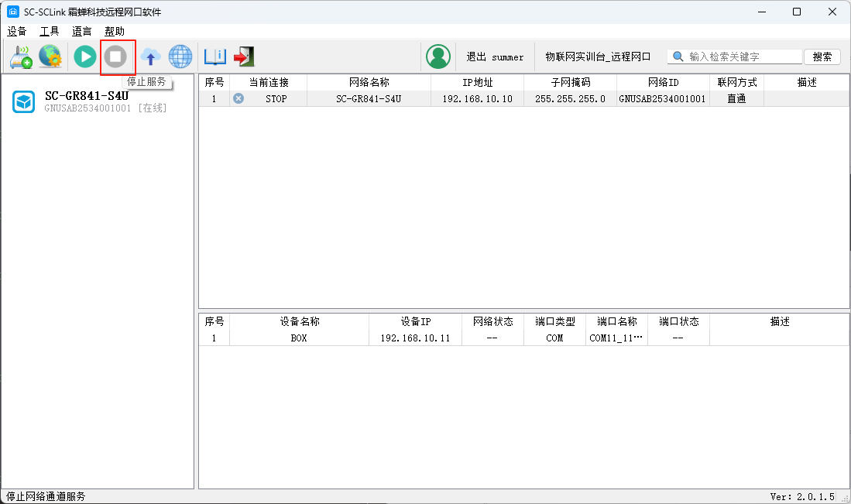Image resolution: width=851 pixels, height=504 pixels.
Task: Select the BOX device row
Action: (299, 338)
